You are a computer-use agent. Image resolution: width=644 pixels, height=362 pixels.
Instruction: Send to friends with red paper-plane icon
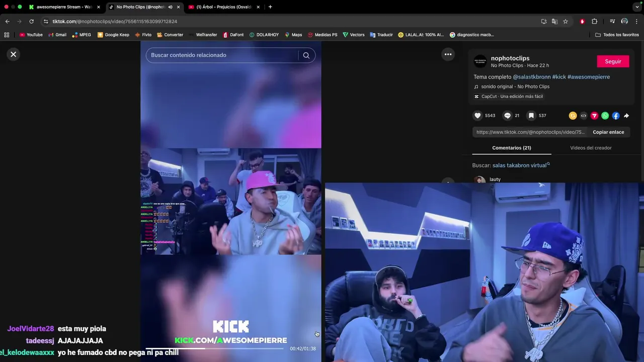click(594, 116)
